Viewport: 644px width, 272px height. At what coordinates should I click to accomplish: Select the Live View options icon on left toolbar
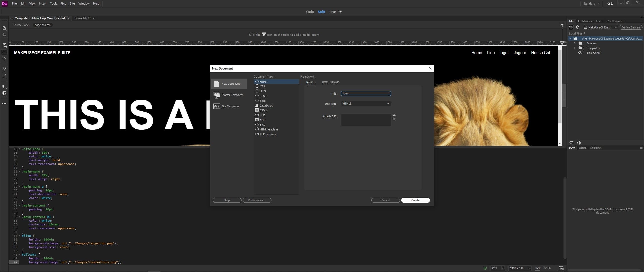click(4, 45)
